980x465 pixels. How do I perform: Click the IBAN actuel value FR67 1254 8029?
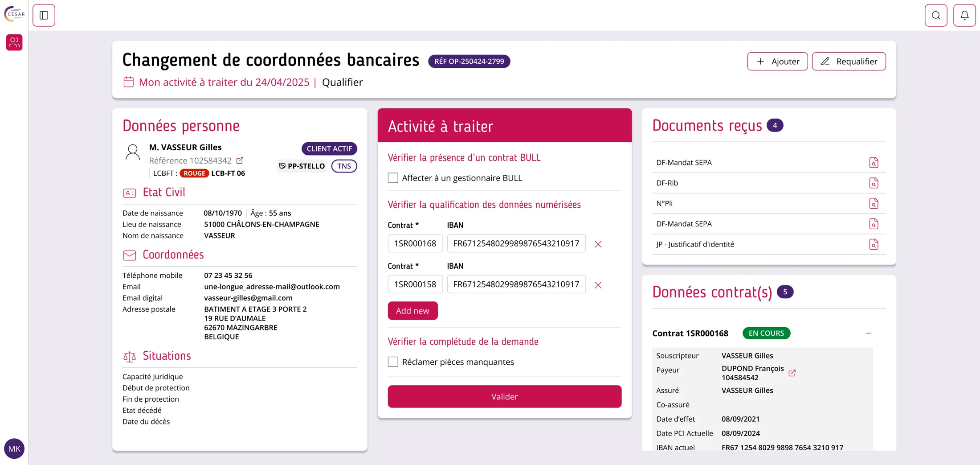point(782,447)
